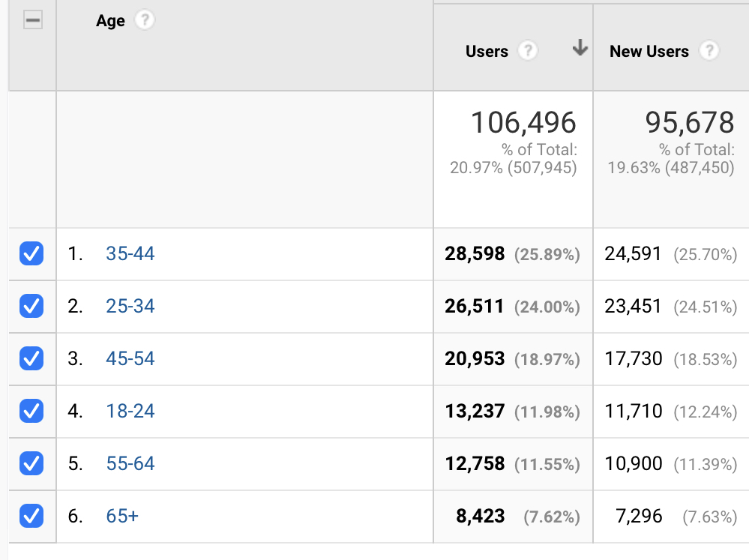
Task: Click the Age column header label
Action: [110, 21]
